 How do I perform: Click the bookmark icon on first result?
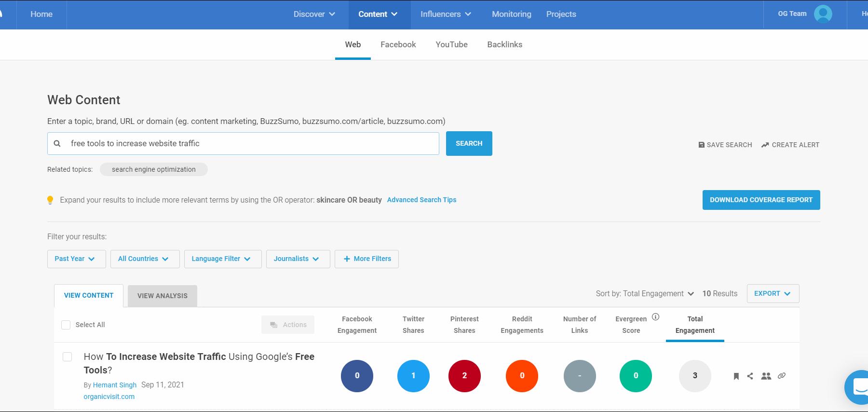pos(736,376)
